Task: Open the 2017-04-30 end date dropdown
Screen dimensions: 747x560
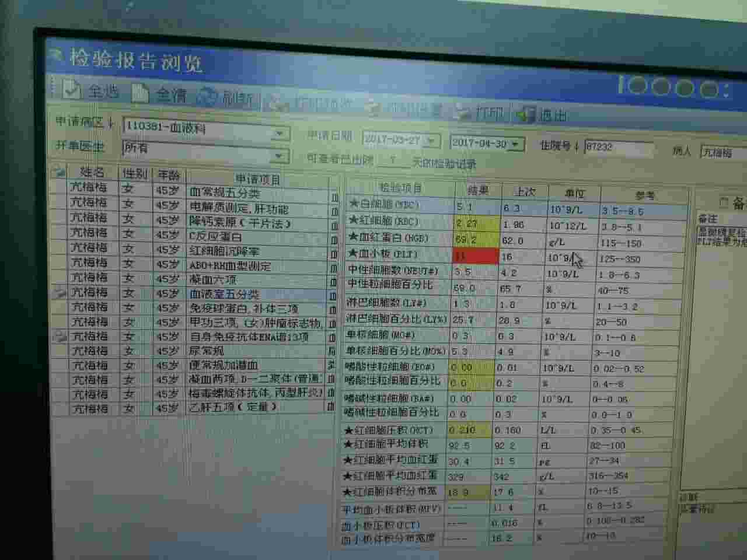Action: point(515,143)
